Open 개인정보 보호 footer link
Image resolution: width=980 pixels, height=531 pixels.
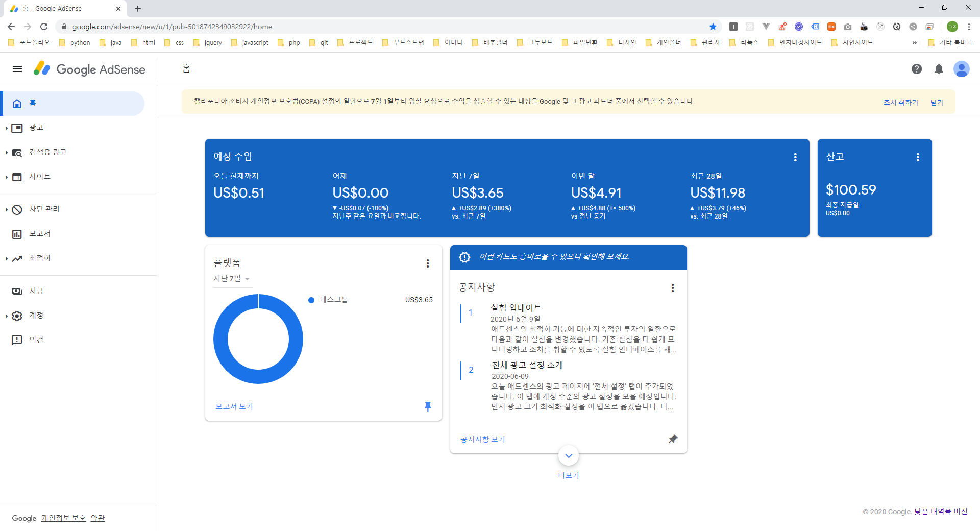tap(64, 518)
